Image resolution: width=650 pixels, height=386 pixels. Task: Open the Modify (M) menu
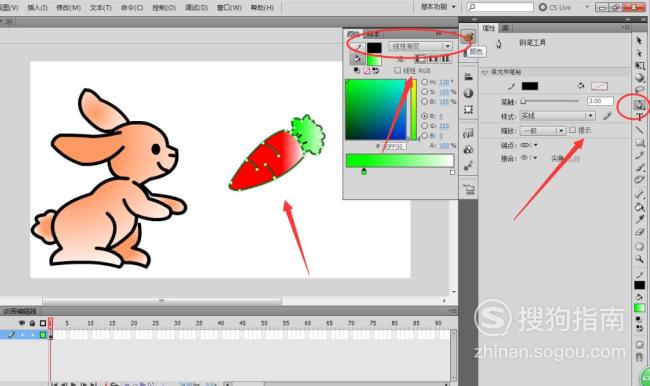pos(68,7)
